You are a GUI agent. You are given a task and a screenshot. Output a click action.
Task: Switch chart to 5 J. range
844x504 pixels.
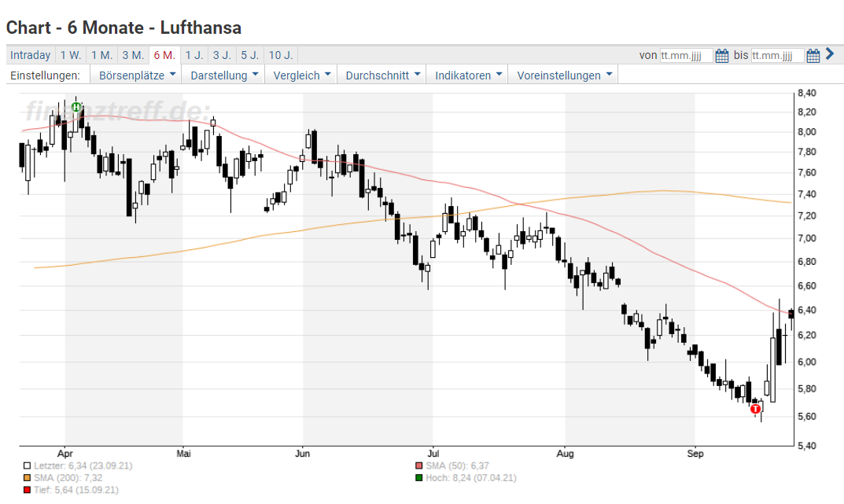coord(250,55)
